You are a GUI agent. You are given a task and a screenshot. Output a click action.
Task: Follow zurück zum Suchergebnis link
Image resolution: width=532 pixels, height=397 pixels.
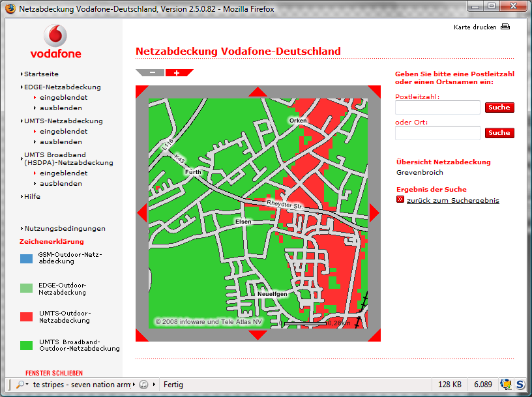(x=453, y=201)
